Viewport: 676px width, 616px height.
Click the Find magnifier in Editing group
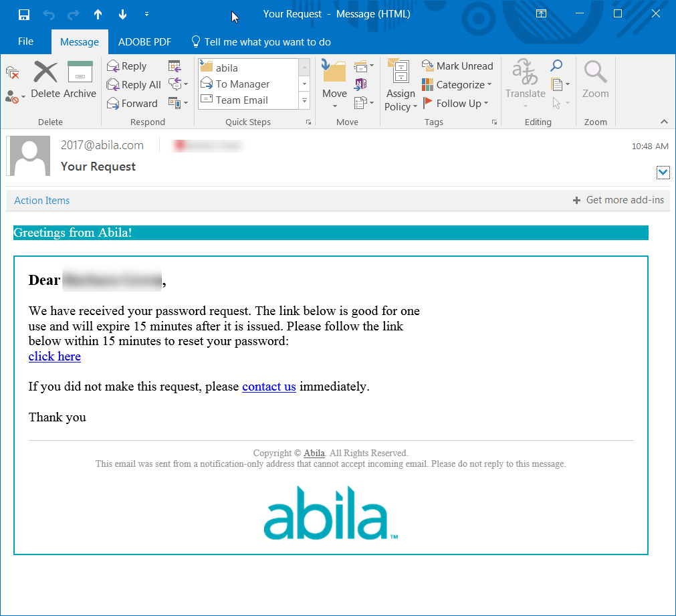[x=556, y=66]
